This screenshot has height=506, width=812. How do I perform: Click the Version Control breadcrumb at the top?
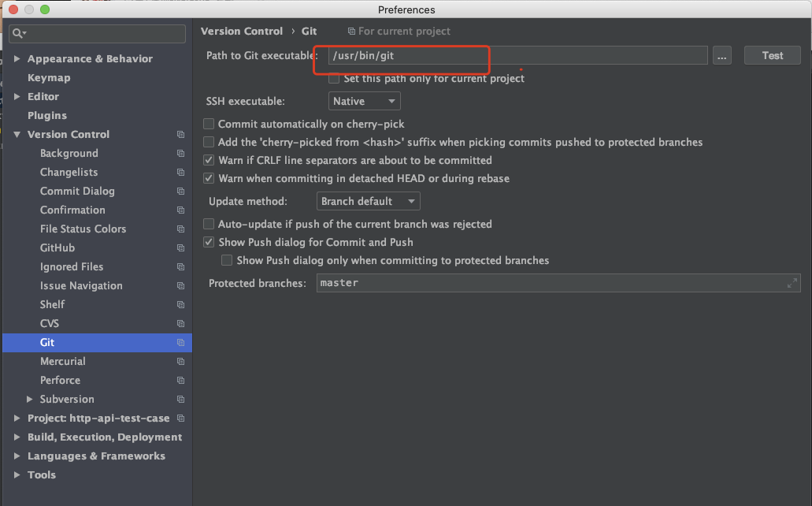pyautogui.click(x=242, y=31)
